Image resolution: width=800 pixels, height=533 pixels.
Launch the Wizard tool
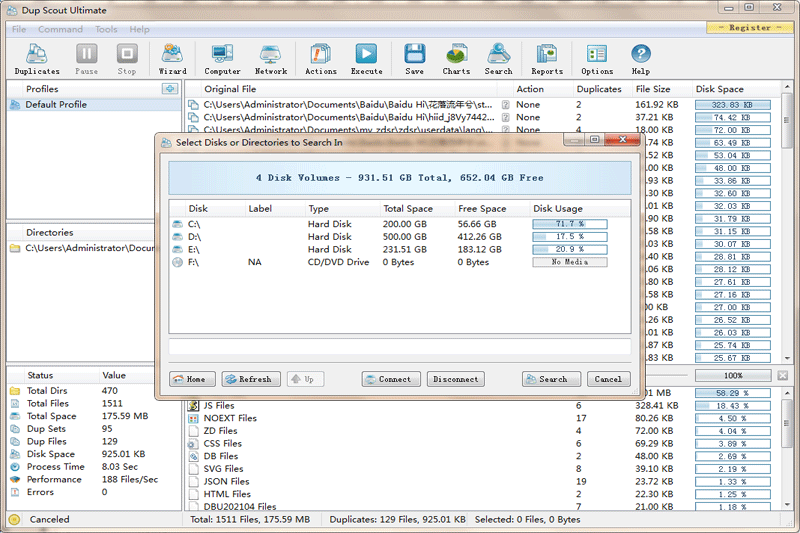click(x=172, y=59)
